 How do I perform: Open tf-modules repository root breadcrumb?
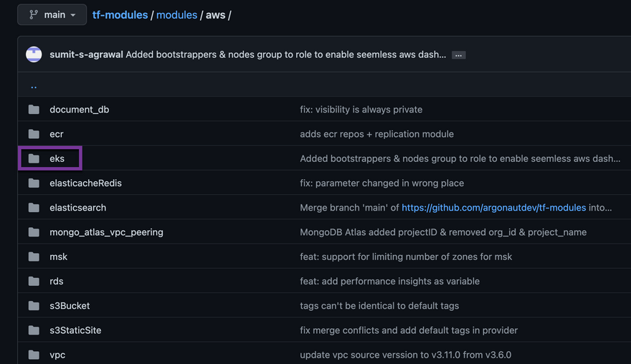coord(120,15)
